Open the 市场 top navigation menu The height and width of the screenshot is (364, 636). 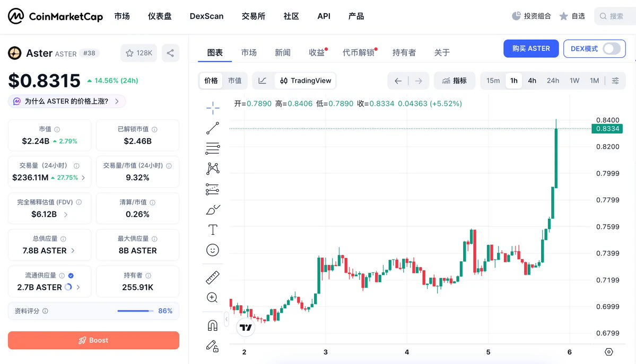click(122, 16)
